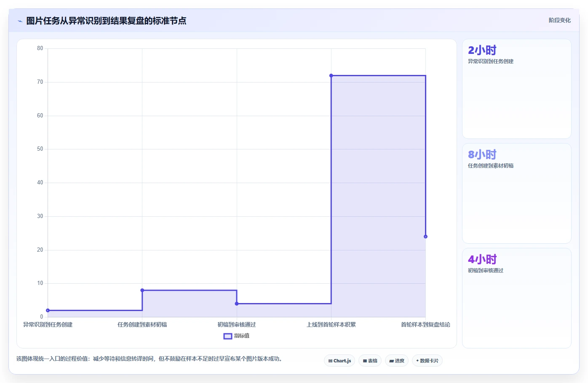Click data point at 异常识别到任务创建
This screenshot has width=588, height=383.
(48, 311)
